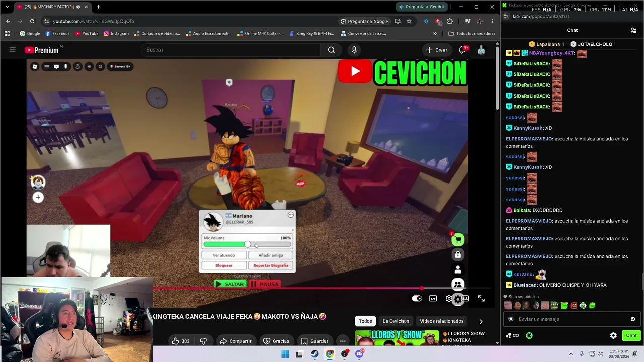Open the Chrome apps grid shortcut
This screenshot has width=644, height=362.
(x=7, y=34)
